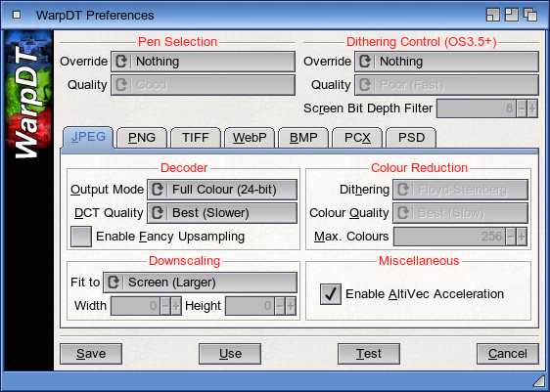Click the depth gadget in title bar

[530, 15]
